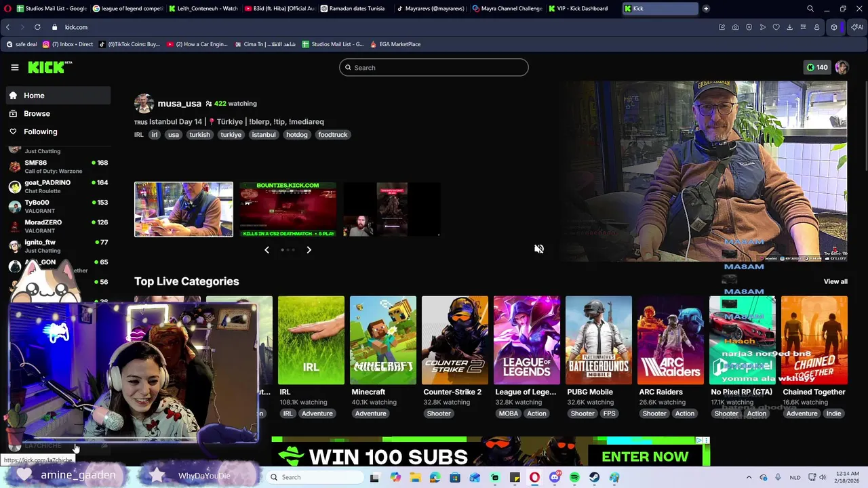868x488 pixels.
Task: Switch to Ramadan dates Tunisia tab
Action: click(356, 9)
